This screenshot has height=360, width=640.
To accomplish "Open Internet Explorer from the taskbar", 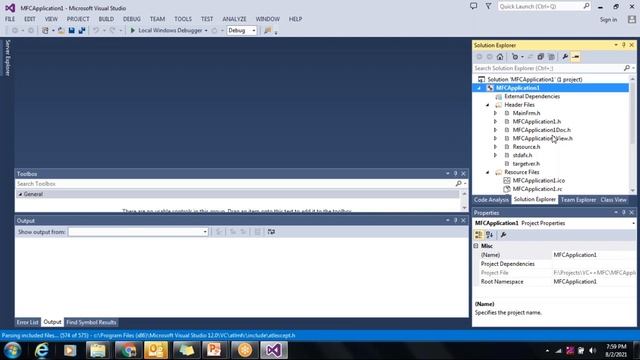I will pyautogui.click(x=41, y=350).
